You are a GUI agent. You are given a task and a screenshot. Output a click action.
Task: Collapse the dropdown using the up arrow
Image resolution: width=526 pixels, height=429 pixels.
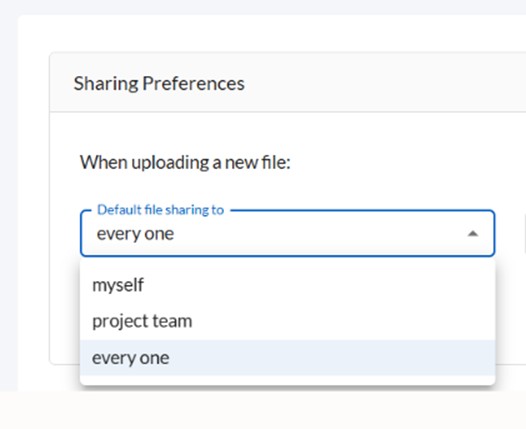point(473,233)
